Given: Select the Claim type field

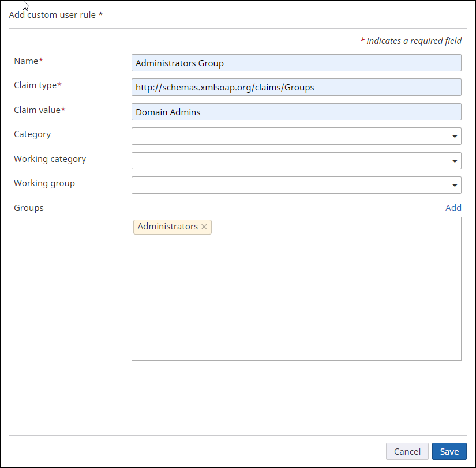Looking at the screenshot, I should [296, 87].
